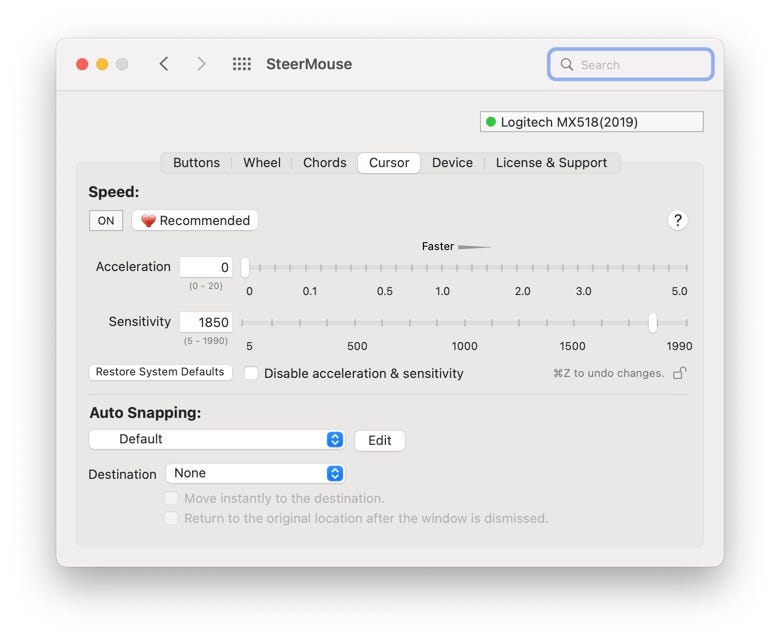780x641 pixels.
Task: Check Move instantly to the destination
Action: point(171,498)
